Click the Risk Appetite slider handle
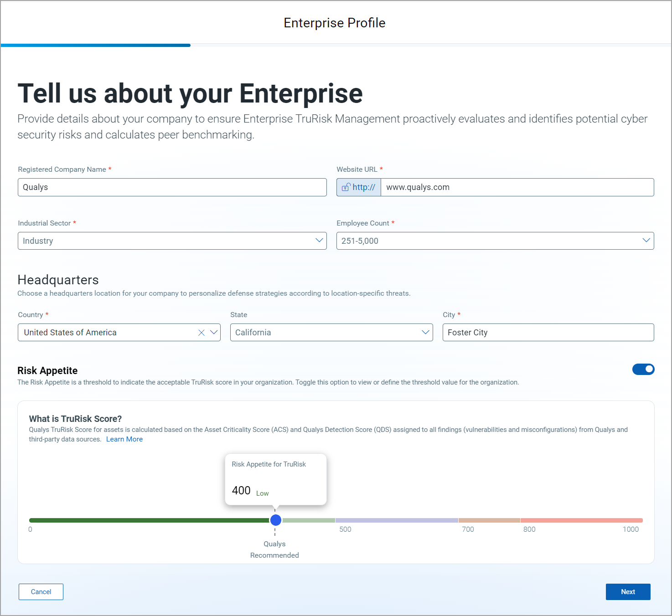Viewport: 672px width, 616px height. click(x=275, y=520)
